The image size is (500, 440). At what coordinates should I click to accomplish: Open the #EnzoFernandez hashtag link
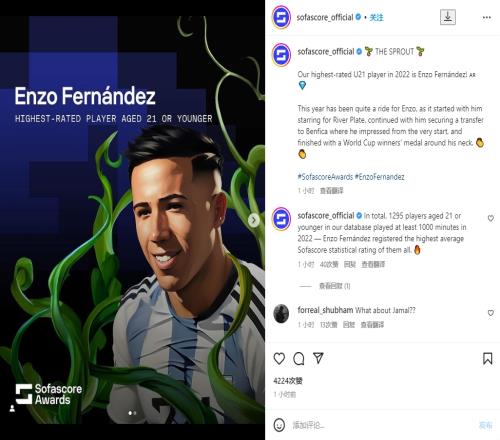pyautogui.click(x=379, y=177)
